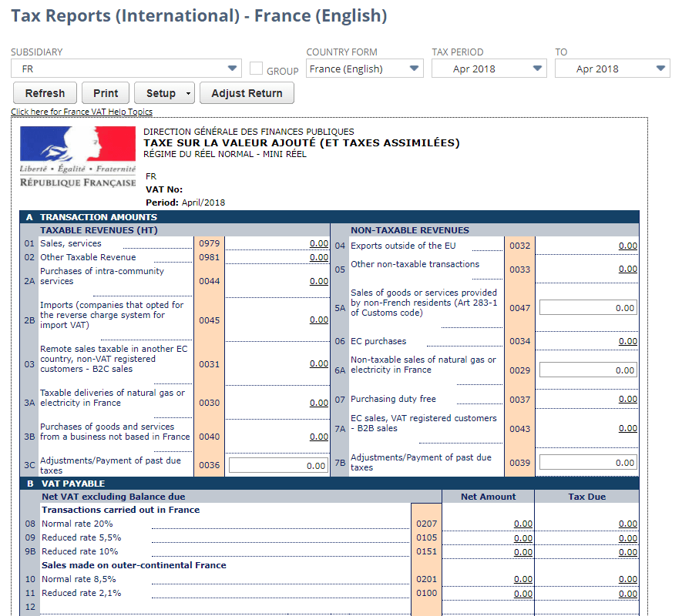This screenshot has height=616, width=682.
Task: Click box 0039 adjustments input field
Action: click(x=588, y=463)
